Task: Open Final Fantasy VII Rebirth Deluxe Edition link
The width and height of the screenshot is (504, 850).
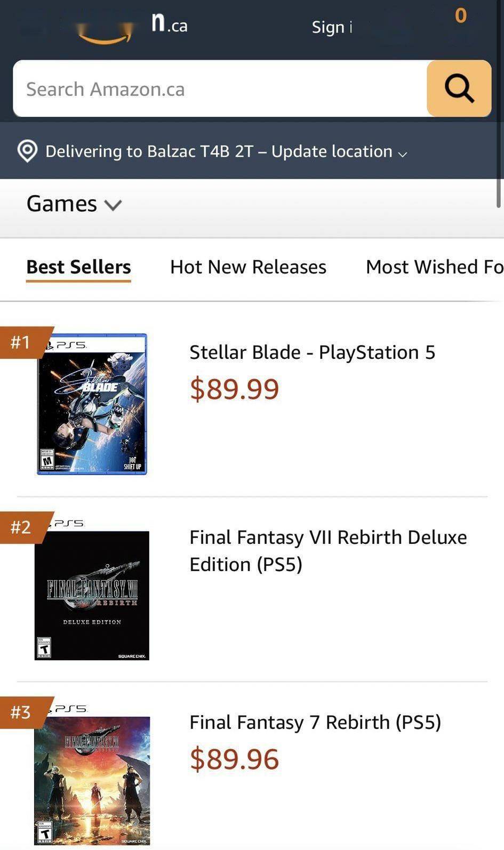Action: tap(327, 550)
